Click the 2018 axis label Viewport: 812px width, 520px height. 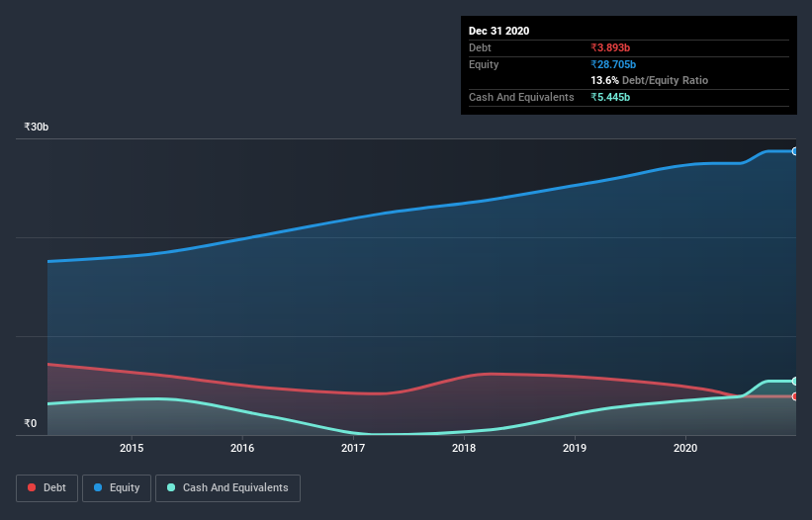tap(464, 448)
